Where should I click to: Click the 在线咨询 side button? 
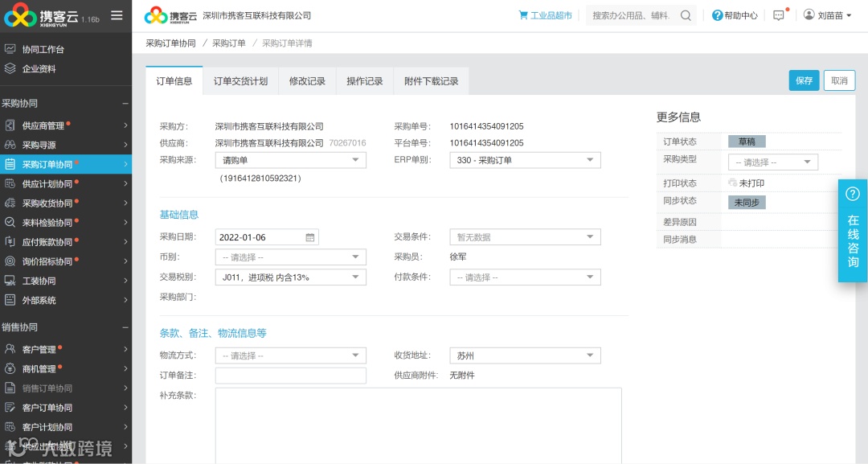coord(853,231)
